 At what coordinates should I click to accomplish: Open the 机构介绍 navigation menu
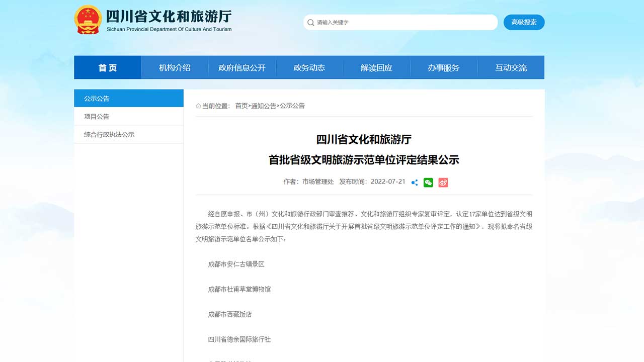(175, 67)
